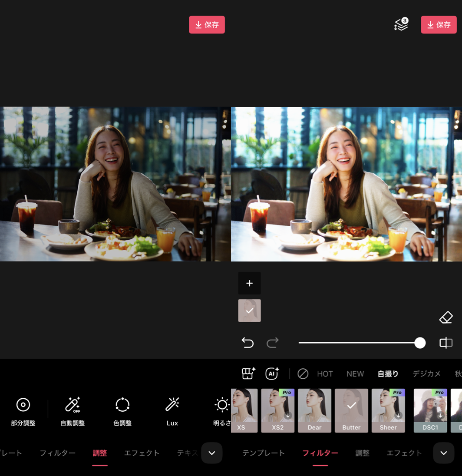Toggle the applied filter layer checkmark thumbnail
The height and width of the screenshot is (476, 462).
click(x=250, y=311)
